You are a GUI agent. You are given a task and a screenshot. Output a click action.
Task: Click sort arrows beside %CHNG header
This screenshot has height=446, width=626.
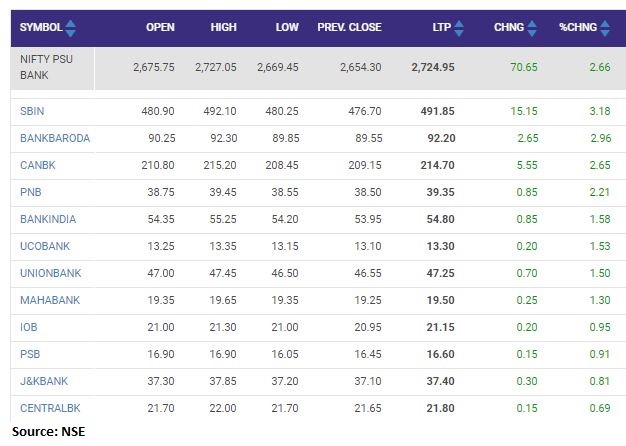tap(605, 28)
